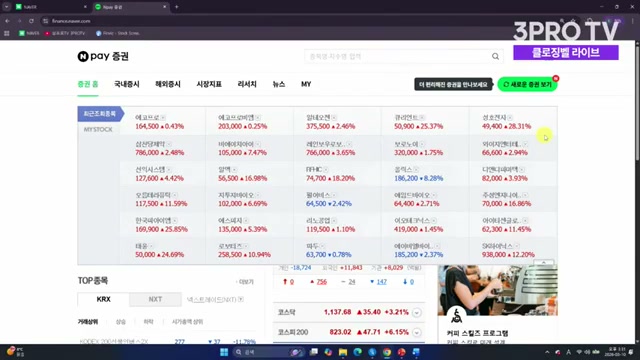Open the 756 rising stocks link
The width and height of the screenshot is (640, 360).
[x=322, y=282]
